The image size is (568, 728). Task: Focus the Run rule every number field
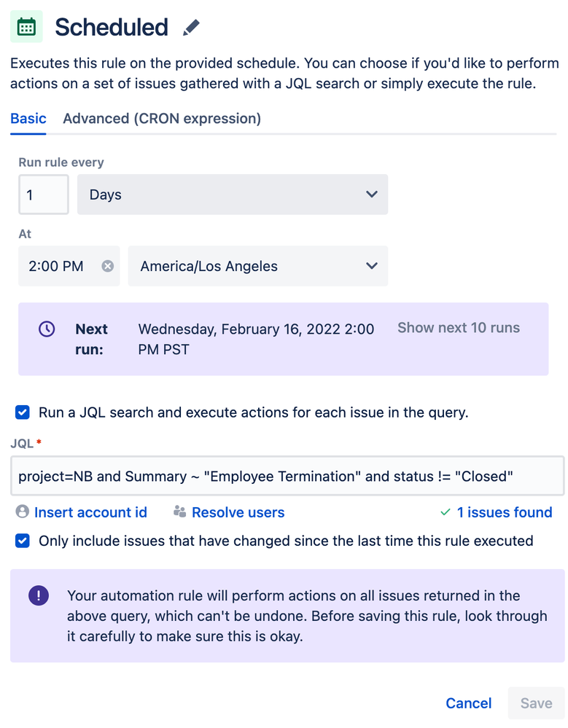(x=44, y=195)
